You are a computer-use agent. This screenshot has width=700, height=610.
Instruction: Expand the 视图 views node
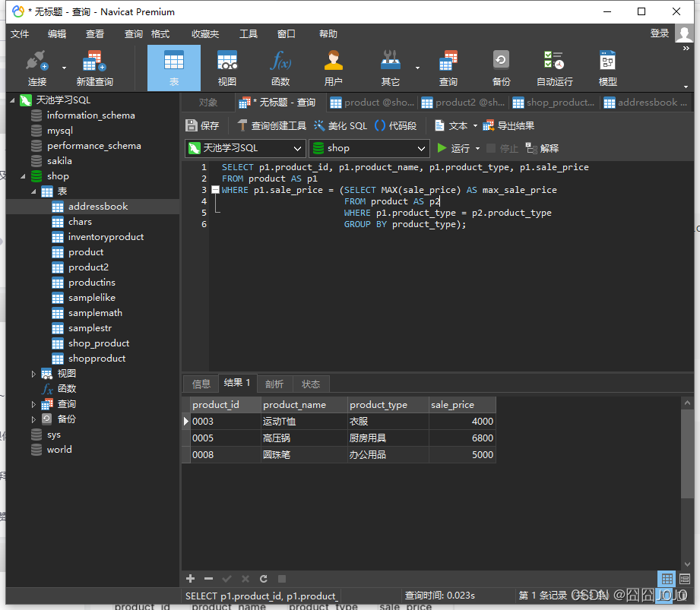click(x=33, y=374)
